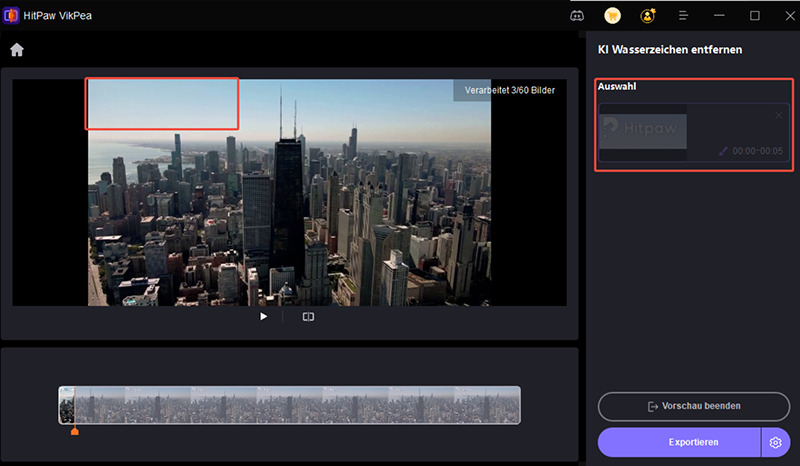Go to the home screen icon

pos(17,50)
